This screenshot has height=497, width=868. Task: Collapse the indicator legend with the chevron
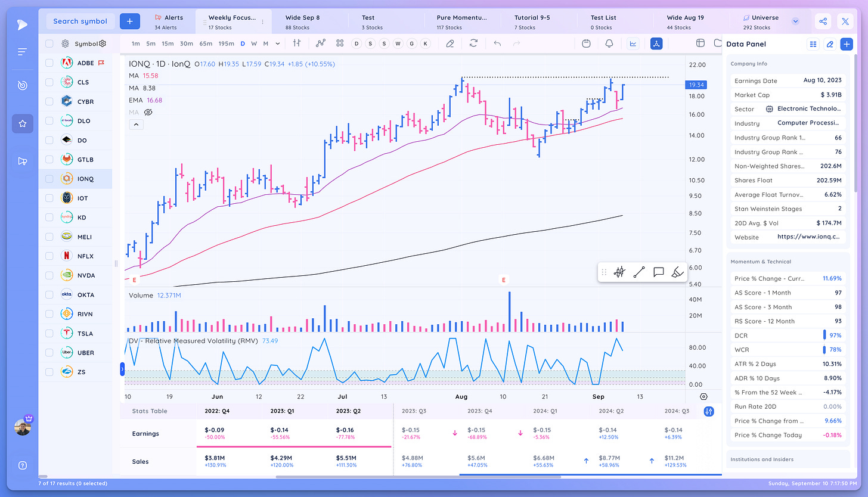tap(135, 125)
